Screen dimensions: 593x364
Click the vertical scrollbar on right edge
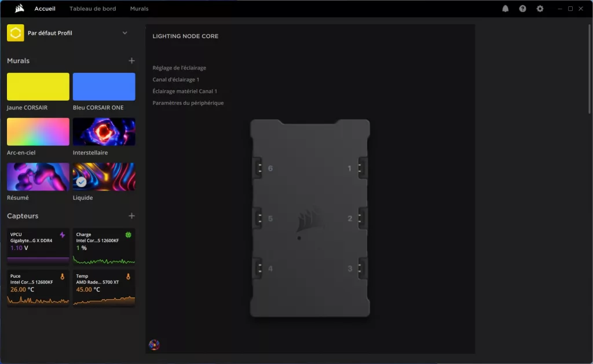tap(589, 69)
